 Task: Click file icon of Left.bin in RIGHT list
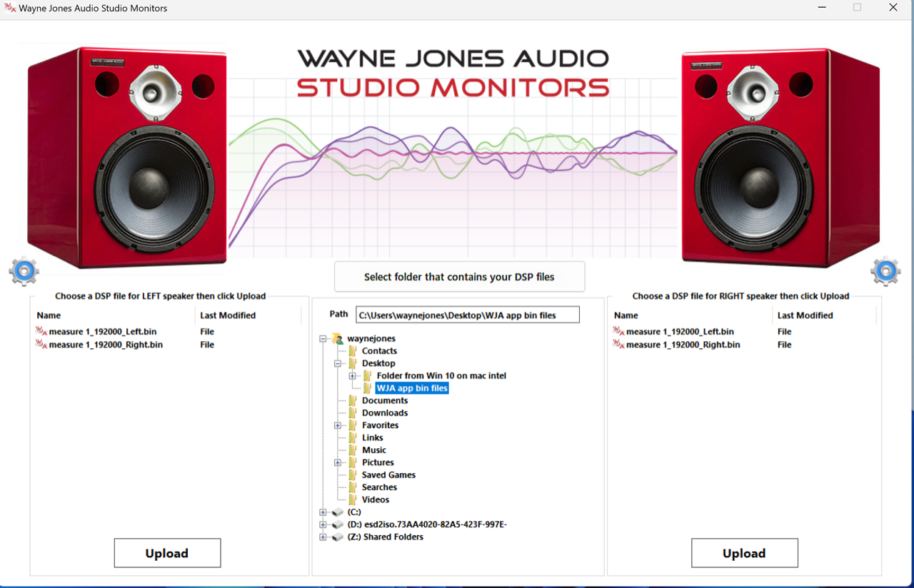pyautogui.click(x=618, y=331)
